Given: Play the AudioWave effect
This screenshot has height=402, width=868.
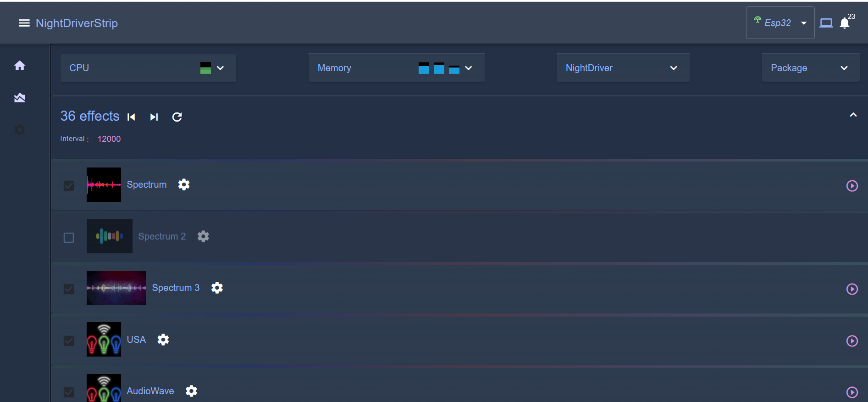Looking at the screenshot, I should (852, 392).
